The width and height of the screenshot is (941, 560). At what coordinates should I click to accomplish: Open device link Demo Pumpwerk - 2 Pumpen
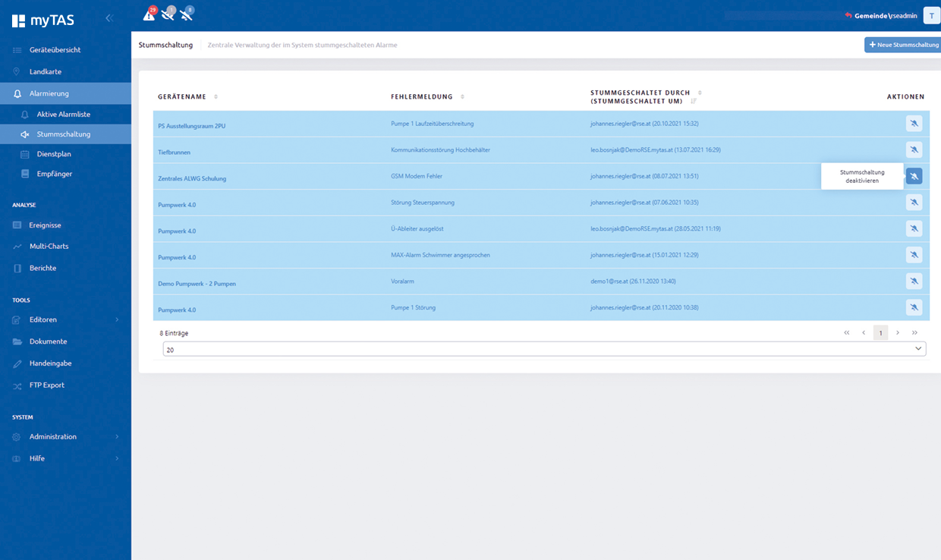pyautogui.click(x=197, y=283)
